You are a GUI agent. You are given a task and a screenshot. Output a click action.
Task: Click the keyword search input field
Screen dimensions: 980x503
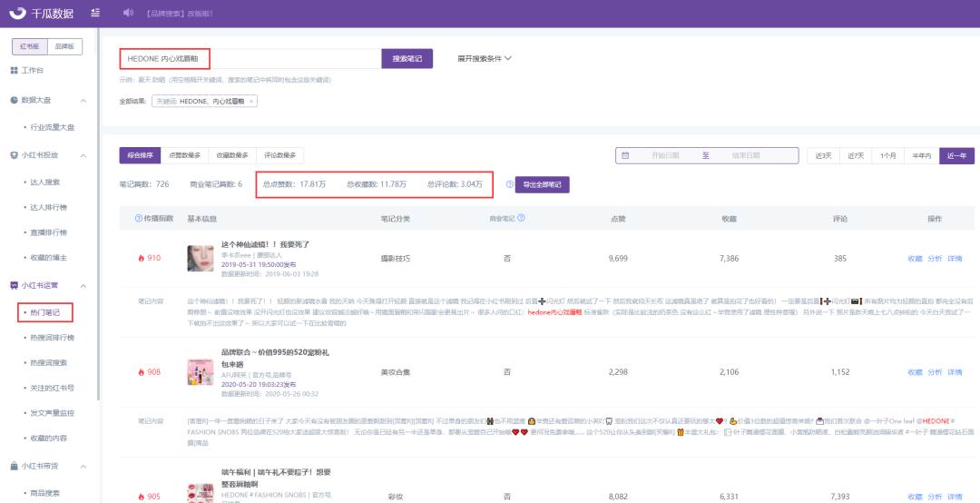pyautogui.click(x=250, y=59)
